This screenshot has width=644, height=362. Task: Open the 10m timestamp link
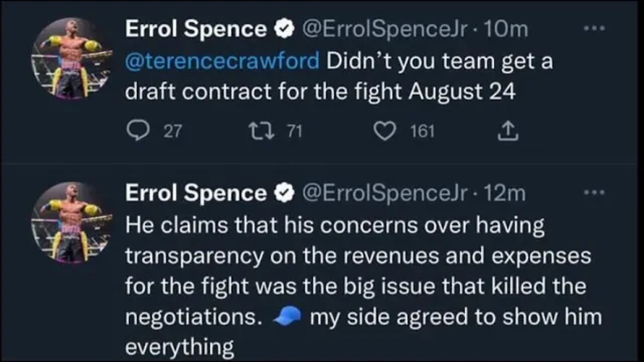504,30
